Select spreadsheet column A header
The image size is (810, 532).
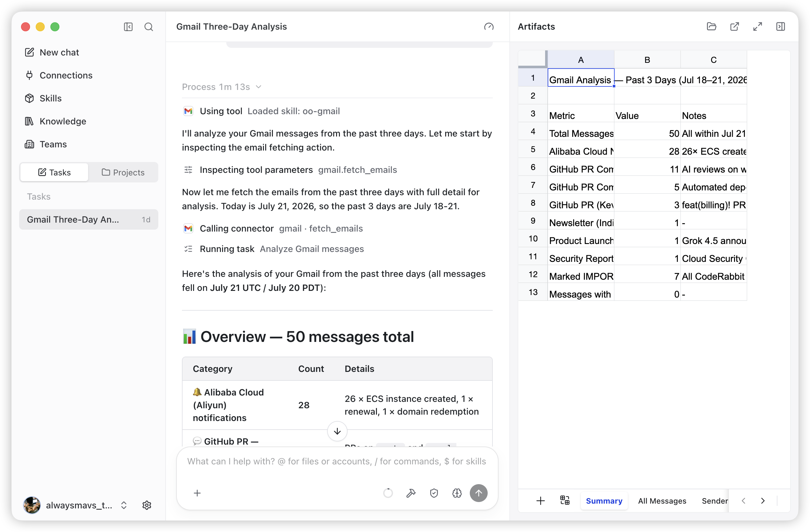coord(581,60)
